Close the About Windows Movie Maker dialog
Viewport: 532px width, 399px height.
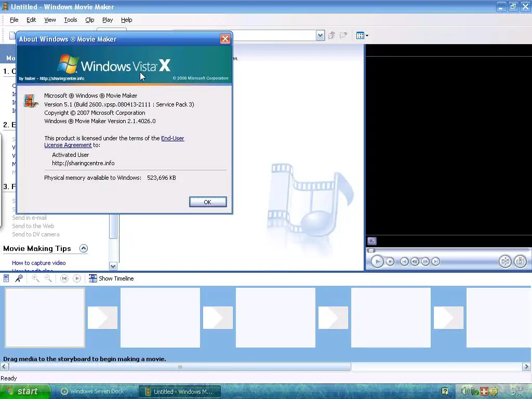[225, 38]
